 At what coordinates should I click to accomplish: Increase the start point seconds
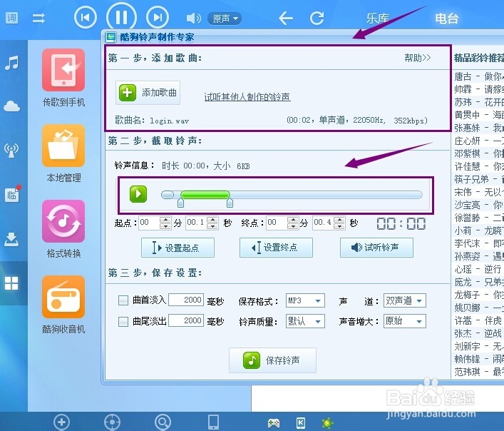point(212,220)
